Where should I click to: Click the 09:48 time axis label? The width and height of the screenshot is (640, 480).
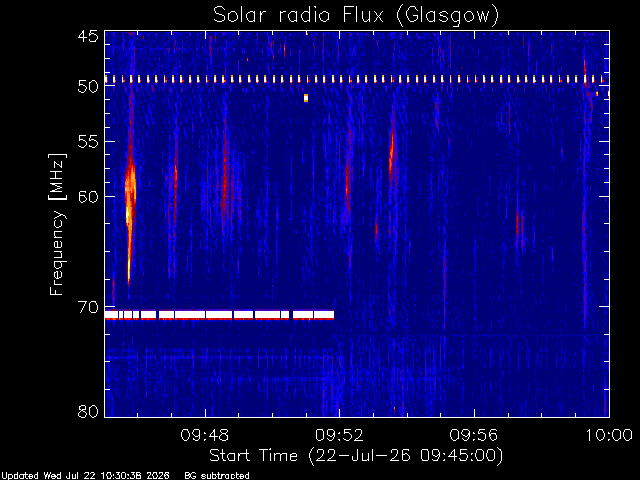tap(204, 435)
